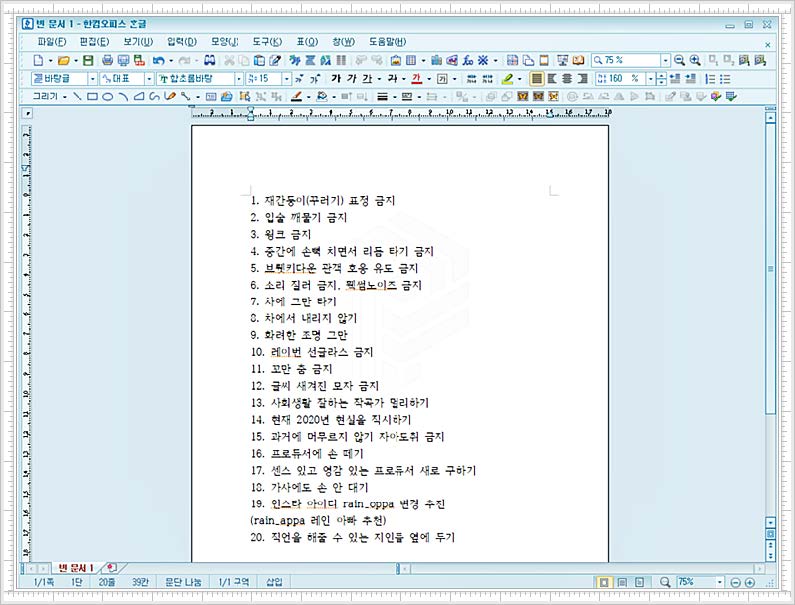Create a new document with the blank page icon
The width and height of the screenshot is (795, 605).
point(39,60)
